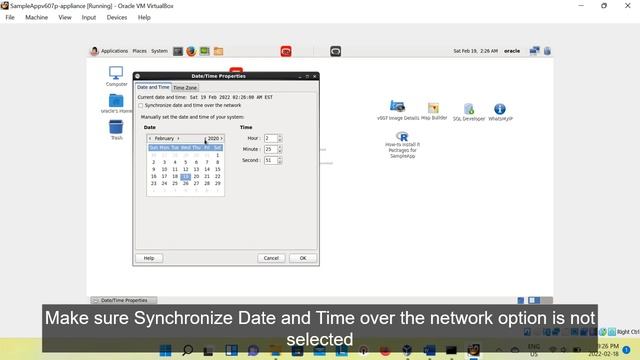Select day 19 in the calendar

[x=185, y=177]
